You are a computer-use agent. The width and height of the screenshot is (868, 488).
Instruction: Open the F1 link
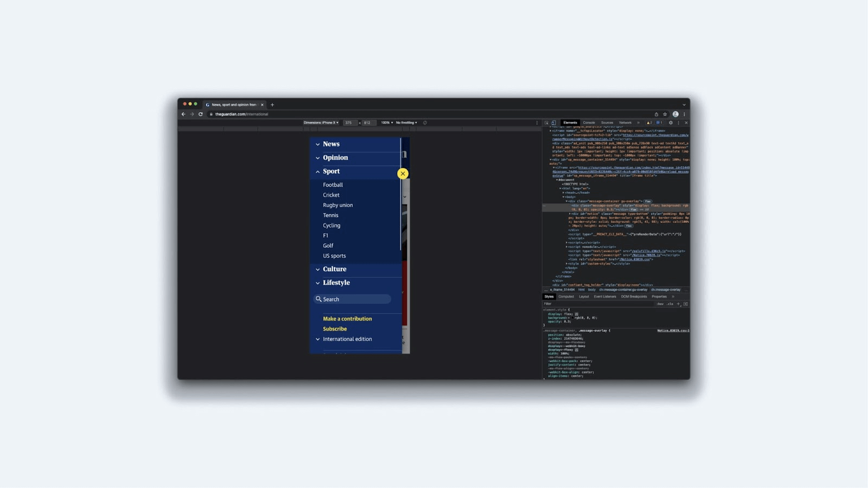tap(325, 236)
